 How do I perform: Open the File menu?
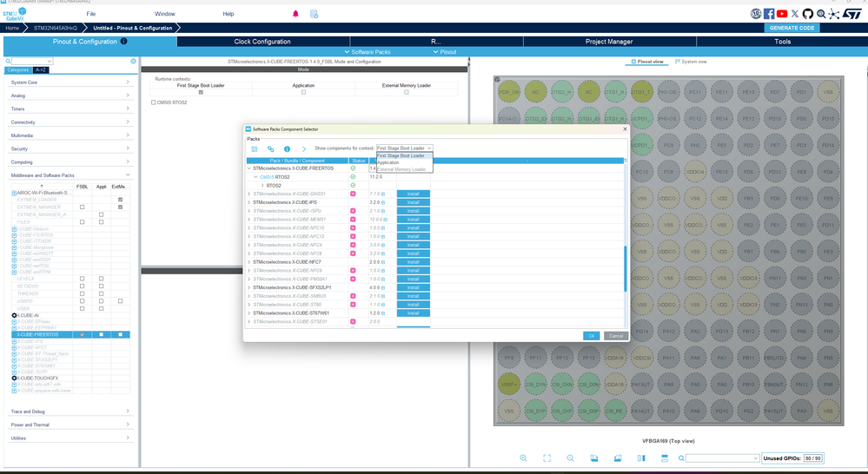pyautogui.click(x=90, y=14)
